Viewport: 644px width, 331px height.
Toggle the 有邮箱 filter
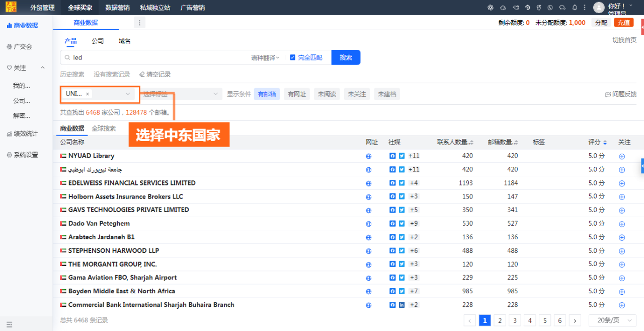click(267, 94)
